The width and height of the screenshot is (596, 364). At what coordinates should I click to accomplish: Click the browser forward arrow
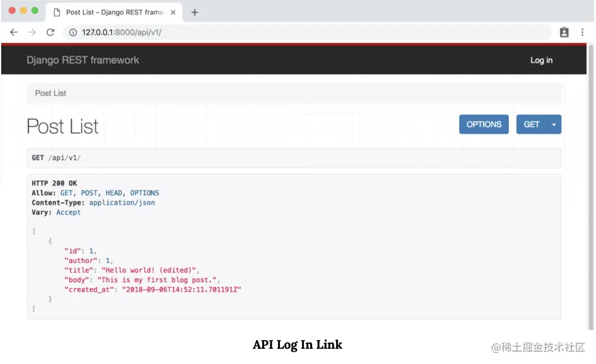tap(32, 32)
